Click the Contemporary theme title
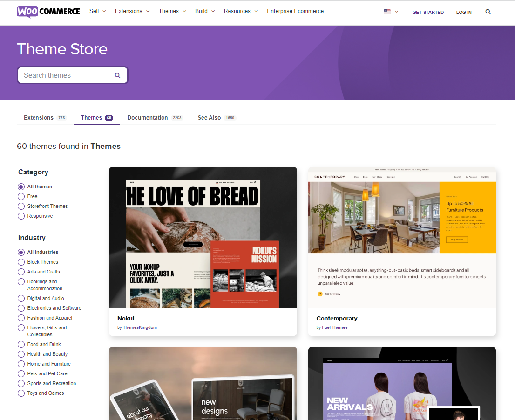515x420 pixels. (x=337, y=318)
